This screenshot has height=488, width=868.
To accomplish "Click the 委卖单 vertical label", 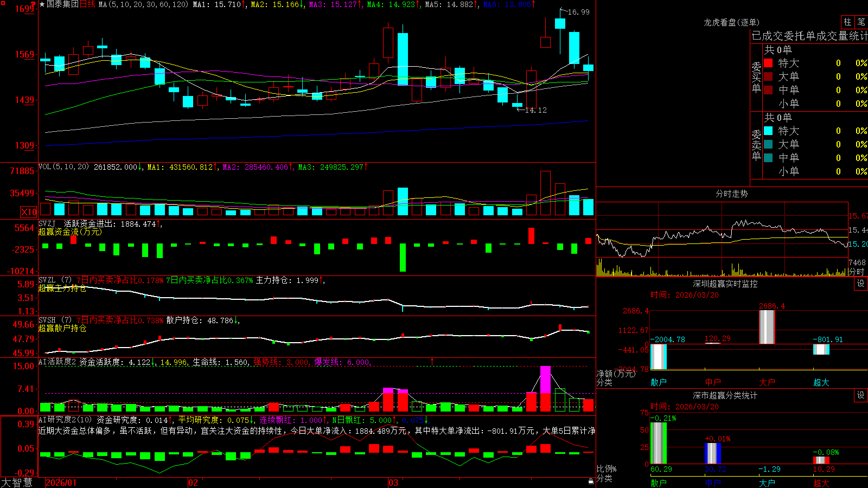I will pos(756,145).
